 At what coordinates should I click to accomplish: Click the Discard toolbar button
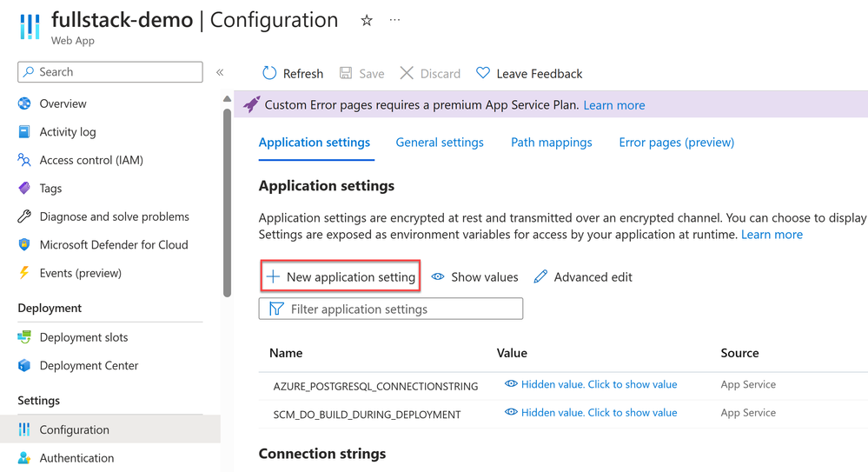coord(430,74)
